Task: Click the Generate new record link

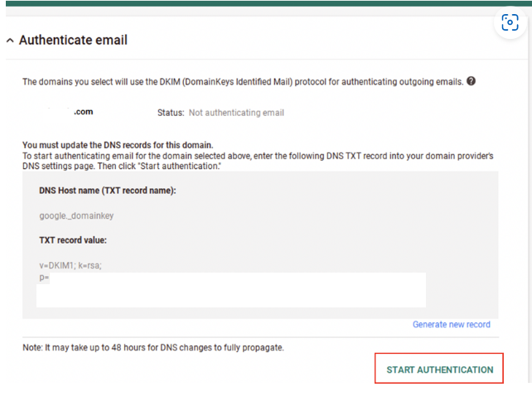Action: 451,325
